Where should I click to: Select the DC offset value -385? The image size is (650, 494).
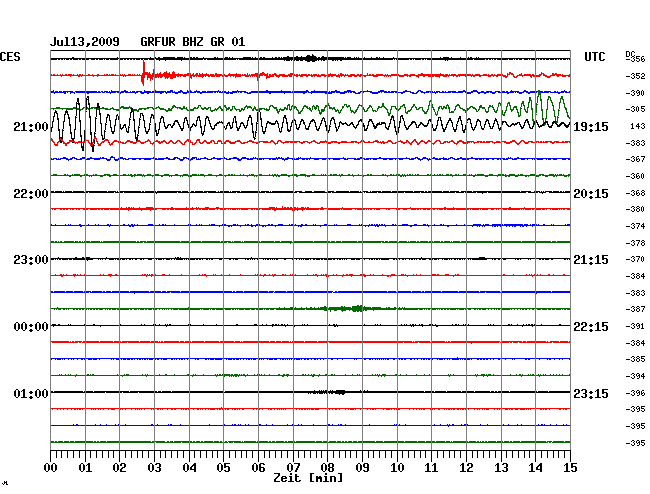[635, 359]
